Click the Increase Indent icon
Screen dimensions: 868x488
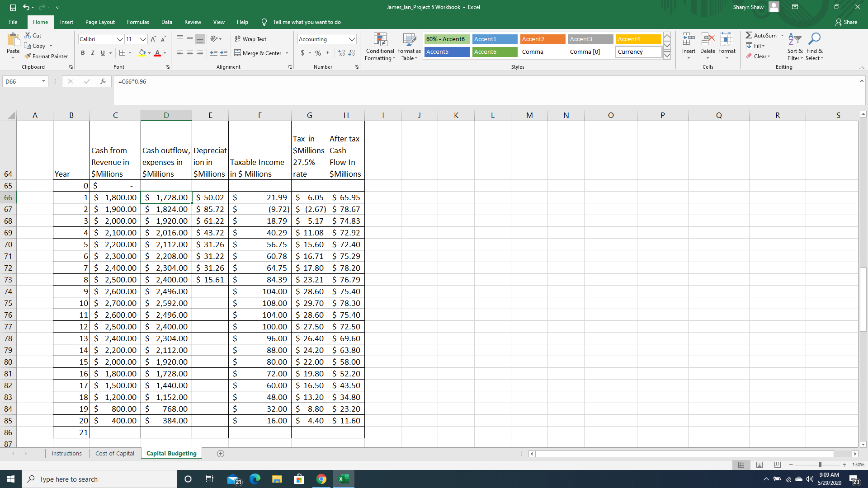[224, 53]
